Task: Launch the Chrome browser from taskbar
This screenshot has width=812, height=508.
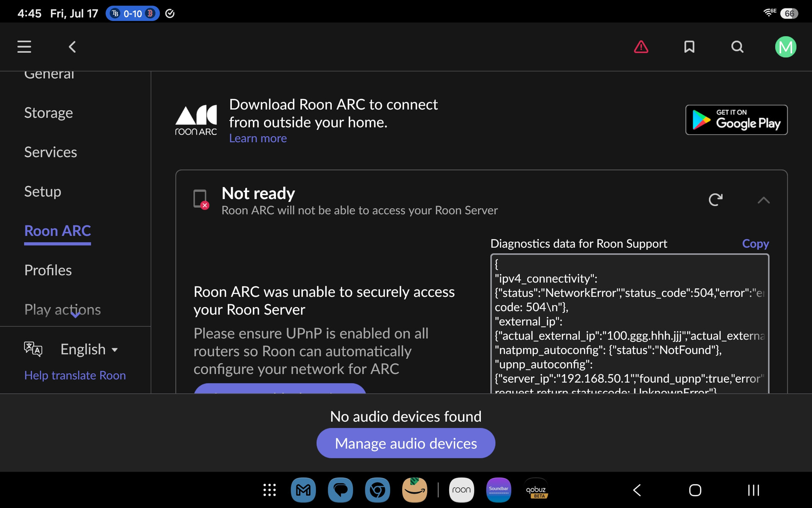Action: click(377, 490)
